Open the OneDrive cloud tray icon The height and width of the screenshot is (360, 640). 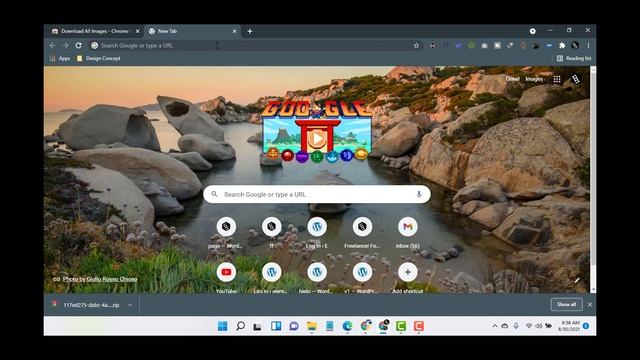point(505,326)
